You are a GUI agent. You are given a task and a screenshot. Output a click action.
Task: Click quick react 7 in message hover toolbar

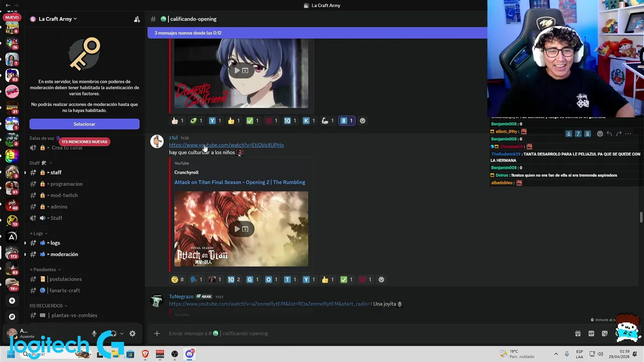pyautogui.click(x=578, y=134)
